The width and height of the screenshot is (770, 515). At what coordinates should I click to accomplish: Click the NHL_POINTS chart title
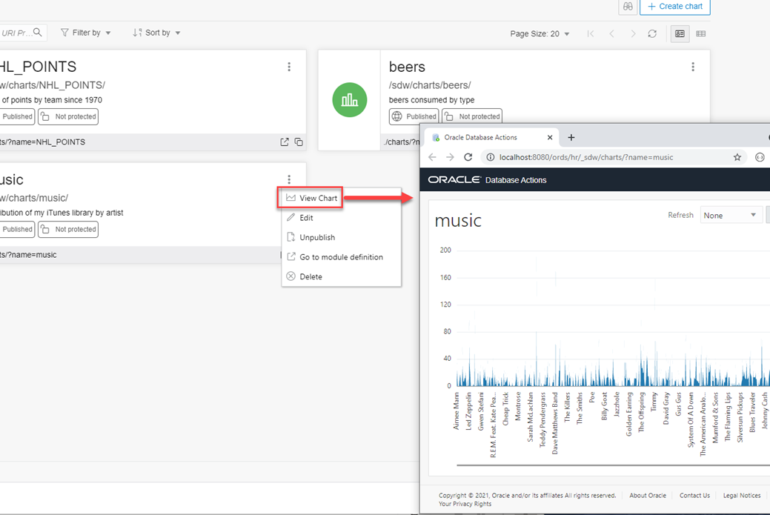point(38,67)
